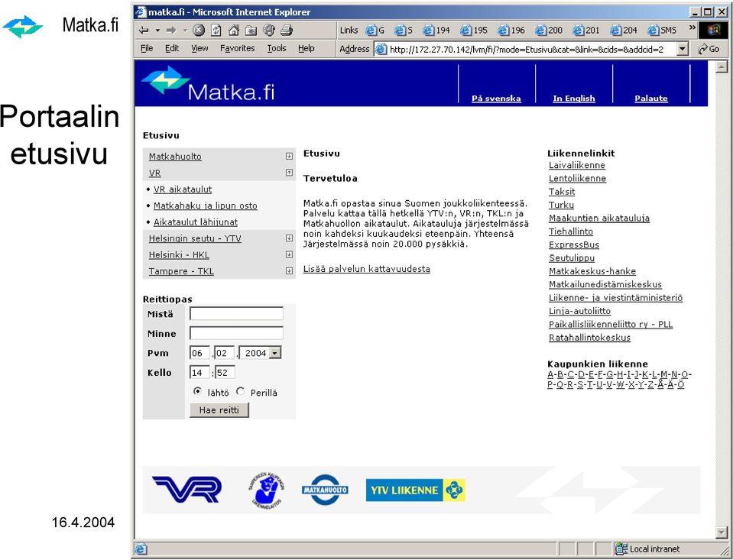Image resolution: width=733 pixels, height=560 pixels.
Task: Open the File menu
Action: 147,48
